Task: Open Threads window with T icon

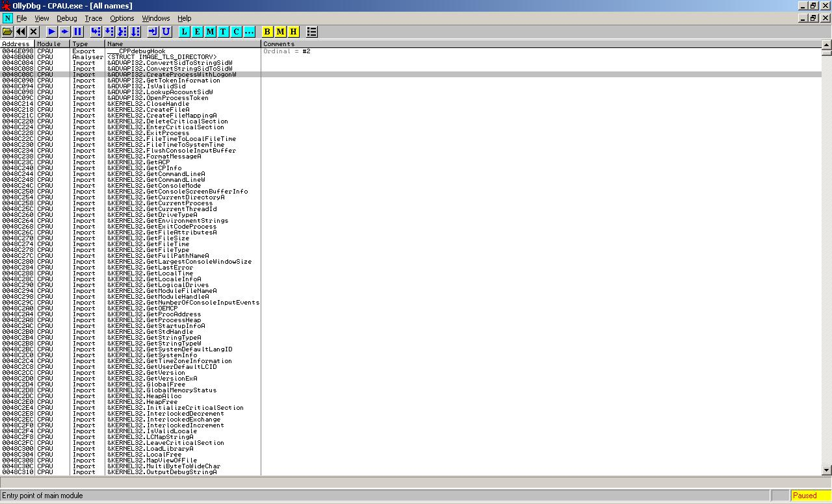Action: coord(224,31)
